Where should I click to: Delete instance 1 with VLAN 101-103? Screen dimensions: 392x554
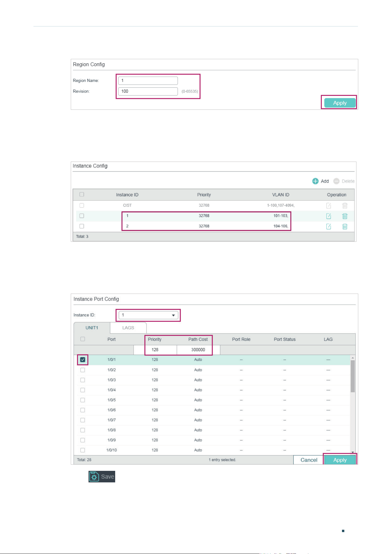[345, 216]
